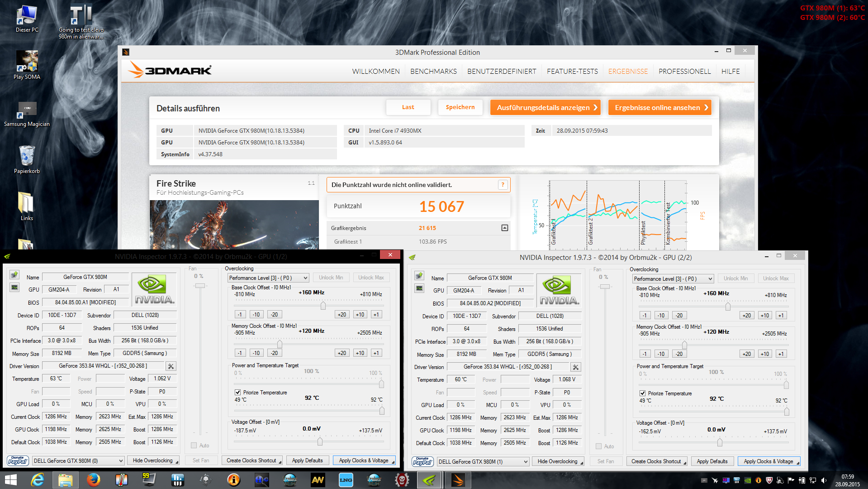The image size is (868, 489).
Task: Open the AW Alienware taskbar app
Action: point(318,480)
